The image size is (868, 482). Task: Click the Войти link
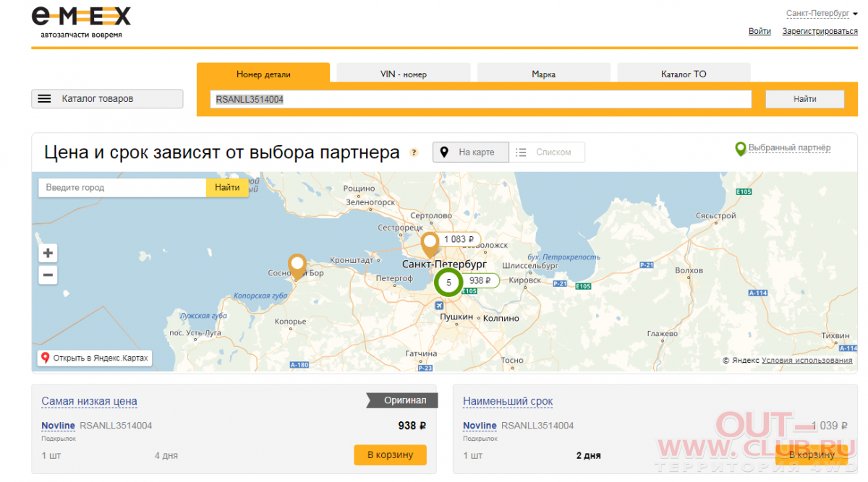[x=759, y=31]
